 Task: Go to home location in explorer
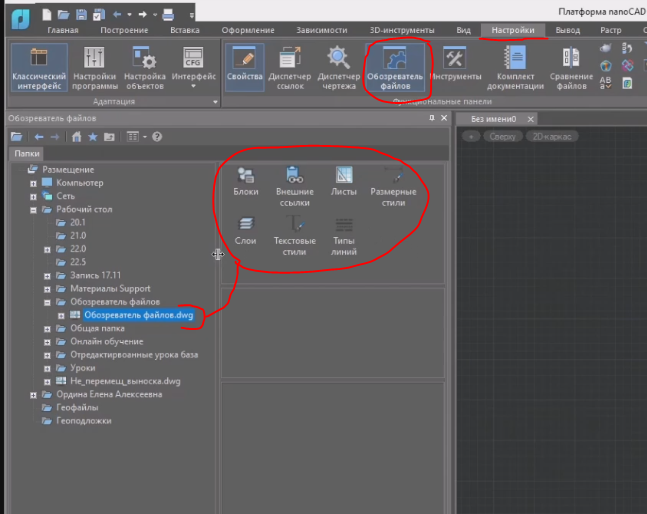click(76, 137)
